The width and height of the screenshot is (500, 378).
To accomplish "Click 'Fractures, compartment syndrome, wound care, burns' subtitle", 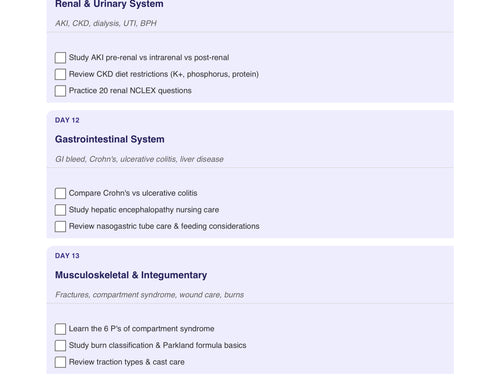I will coord(150,295).
